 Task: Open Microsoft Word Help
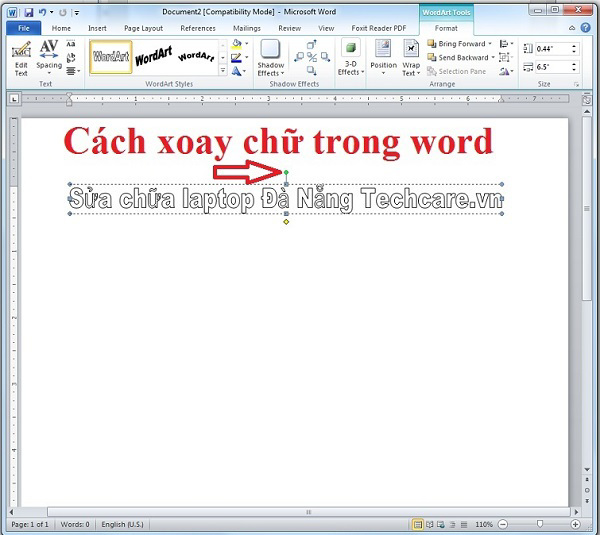tap(585, 28)
